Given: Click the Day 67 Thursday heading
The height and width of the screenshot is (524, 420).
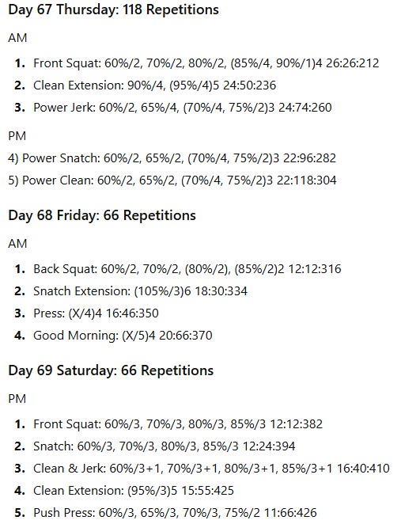Looking at the screenshot, I should point(114,9).
